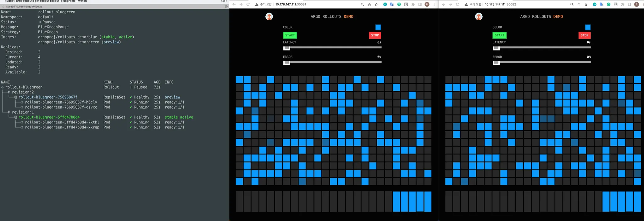Click ERROR slider handle in 30081 demo

pos(286,63)
